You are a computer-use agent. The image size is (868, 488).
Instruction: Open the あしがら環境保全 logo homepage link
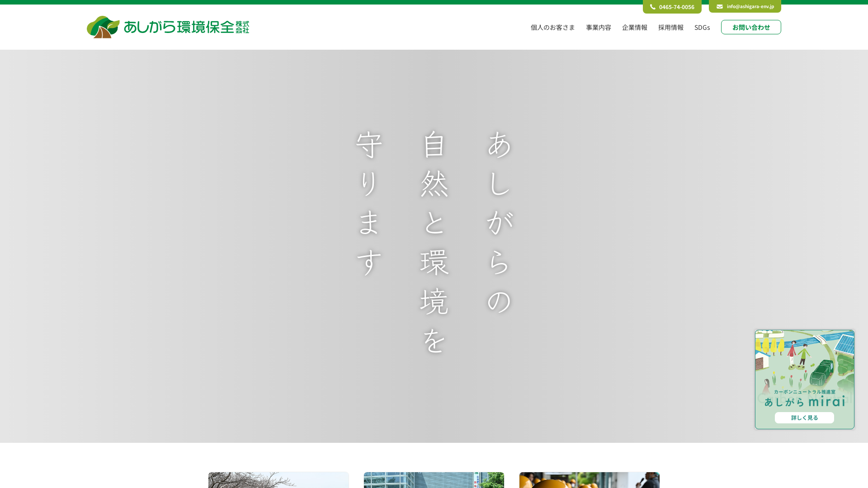click(x=168, y=27)
